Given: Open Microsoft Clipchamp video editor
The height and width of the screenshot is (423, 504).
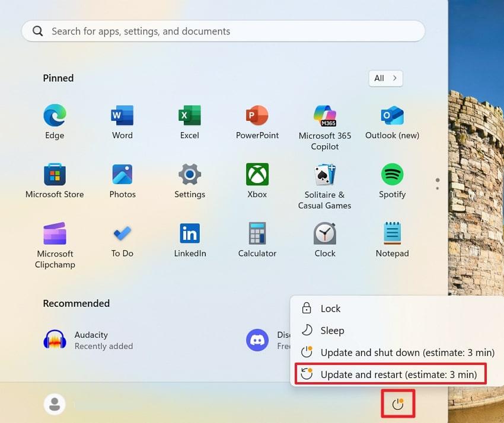Looking at the screenshot, I should coord(55,245).
